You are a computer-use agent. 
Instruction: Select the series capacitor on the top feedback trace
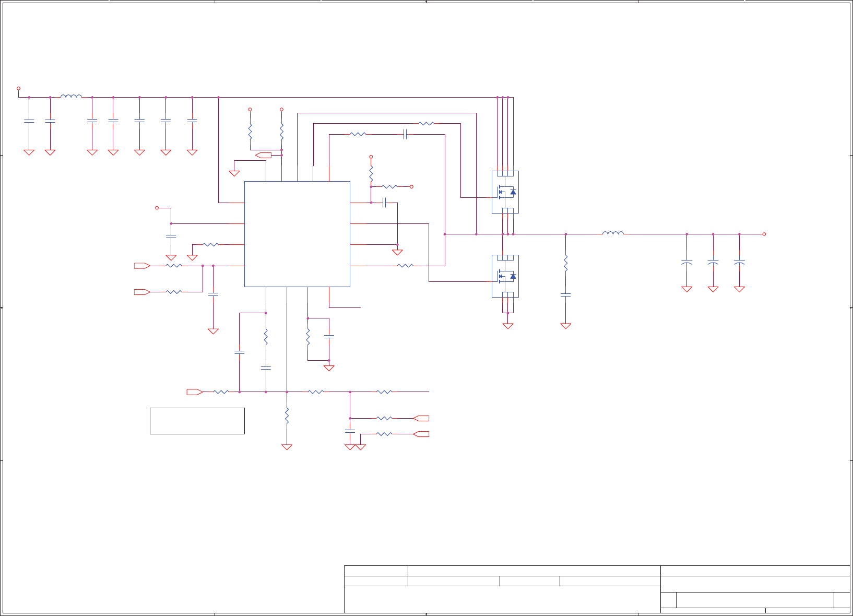click(x=405, y=135)
